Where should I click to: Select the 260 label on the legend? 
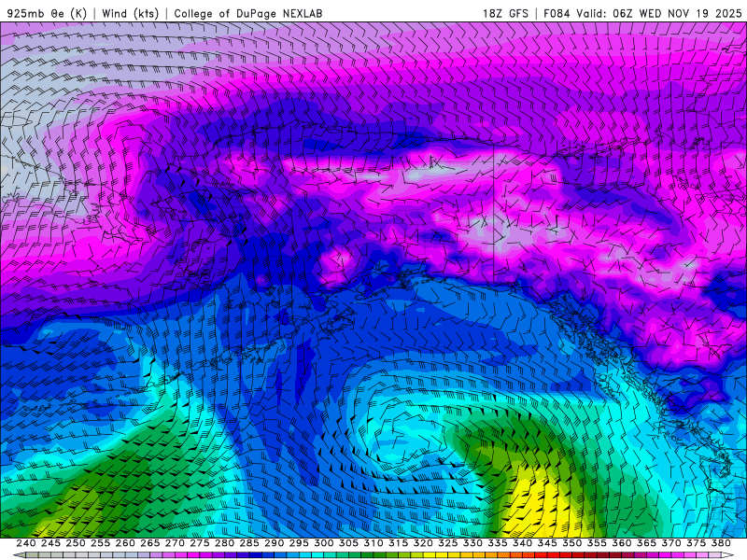pos(125,543)
